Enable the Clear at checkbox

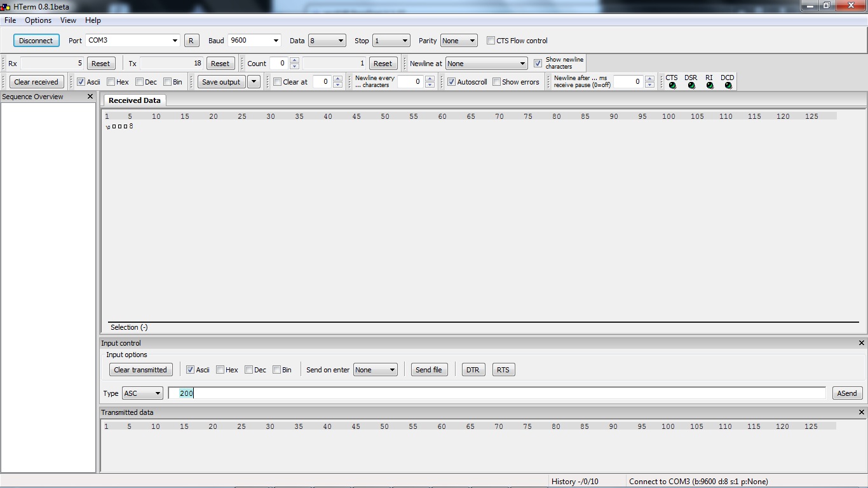coord(277,82)
